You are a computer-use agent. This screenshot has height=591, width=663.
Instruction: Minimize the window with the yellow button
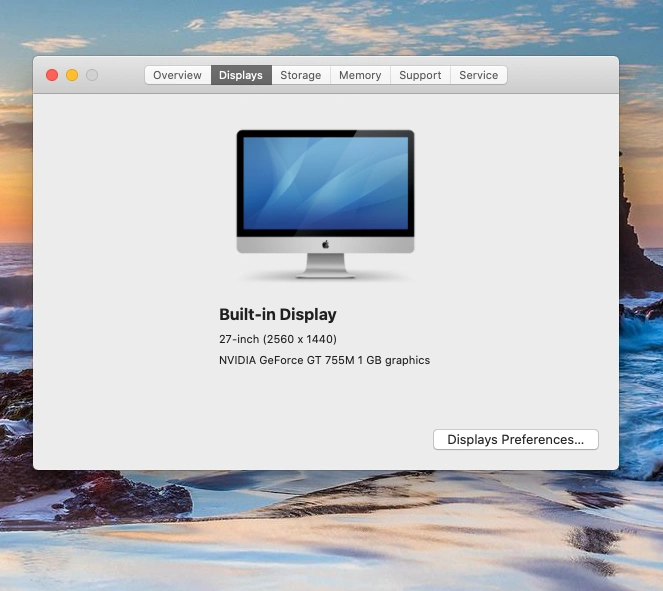(x=72, y=75)
